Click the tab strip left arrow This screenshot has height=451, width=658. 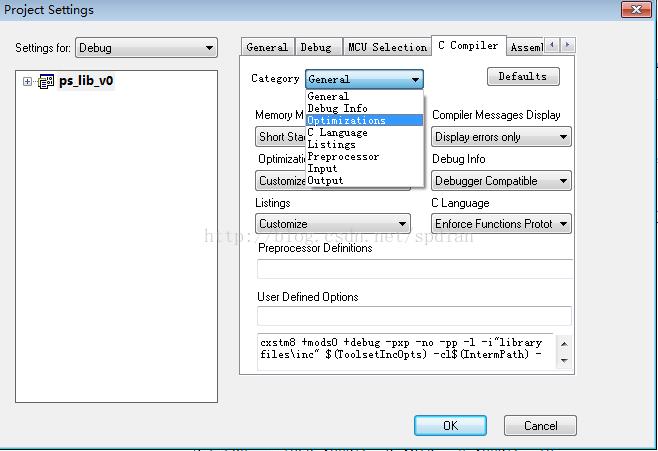click(552, 44)
